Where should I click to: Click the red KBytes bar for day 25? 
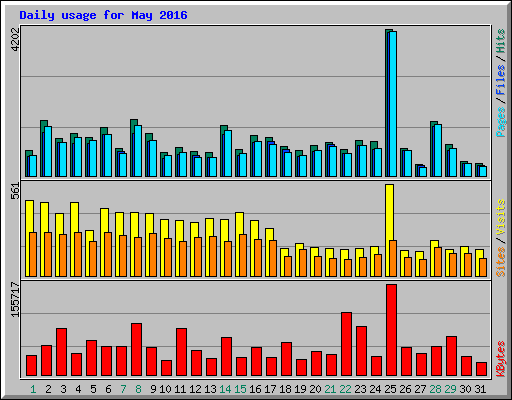click(392, 330)
